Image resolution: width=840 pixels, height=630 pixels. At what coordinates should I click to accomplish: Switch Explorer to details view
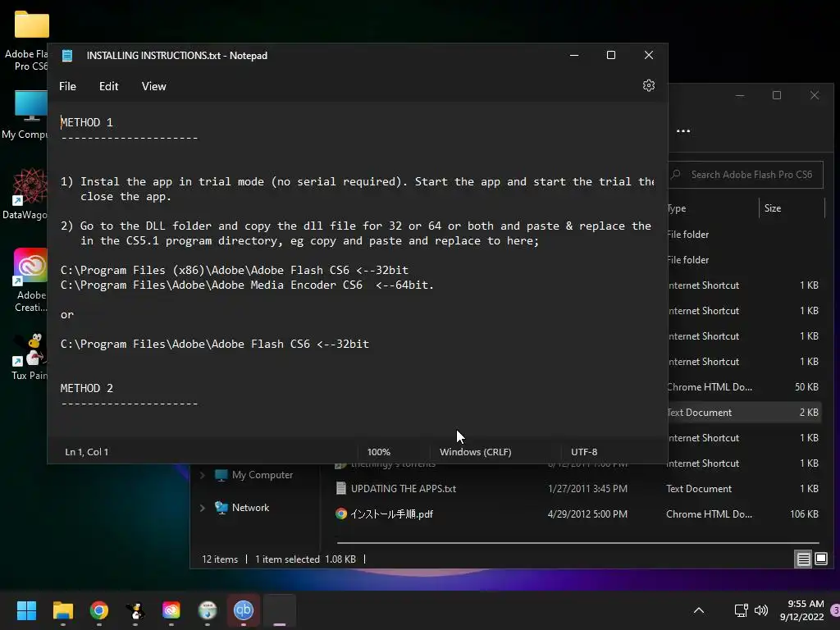point(803,559)
